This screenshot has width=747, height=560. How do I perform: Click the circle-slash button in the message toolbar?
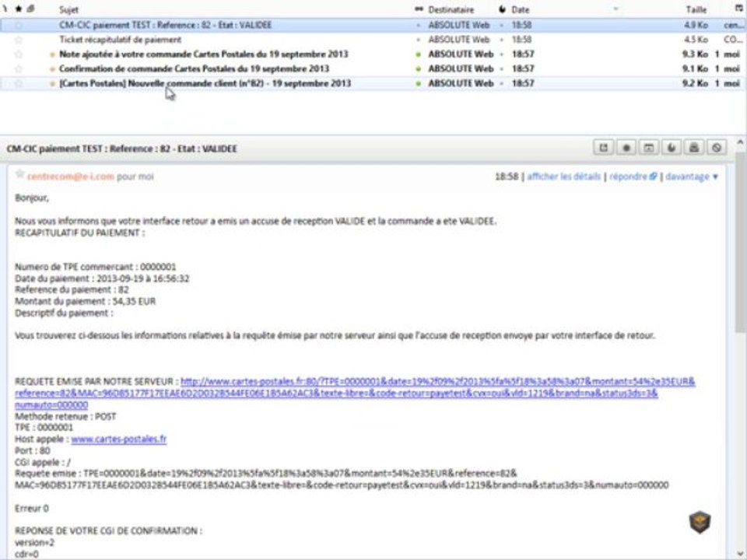[717, 148]
